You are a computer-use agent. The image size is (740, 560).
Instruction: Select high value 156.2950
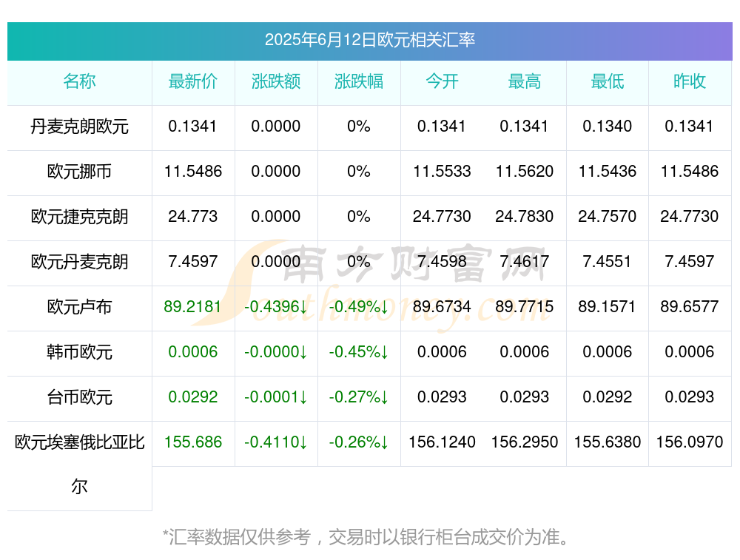click(x=525, y=442)
